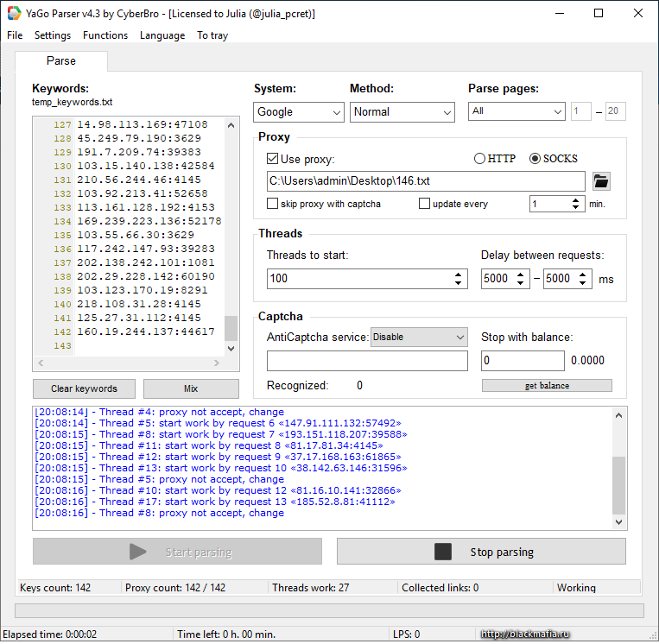Open the Functions menu

pyautogui.click(x=105, y=35)
